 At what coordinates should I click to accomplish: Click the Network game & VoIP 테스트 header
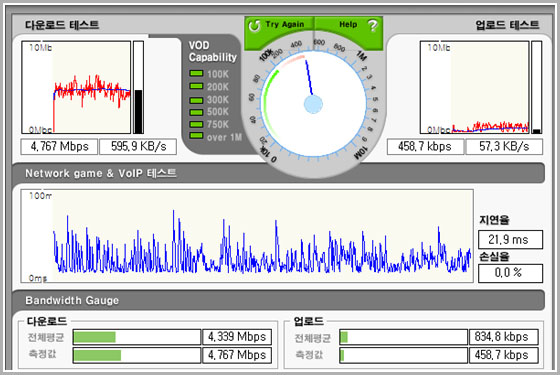click(100, 173)
